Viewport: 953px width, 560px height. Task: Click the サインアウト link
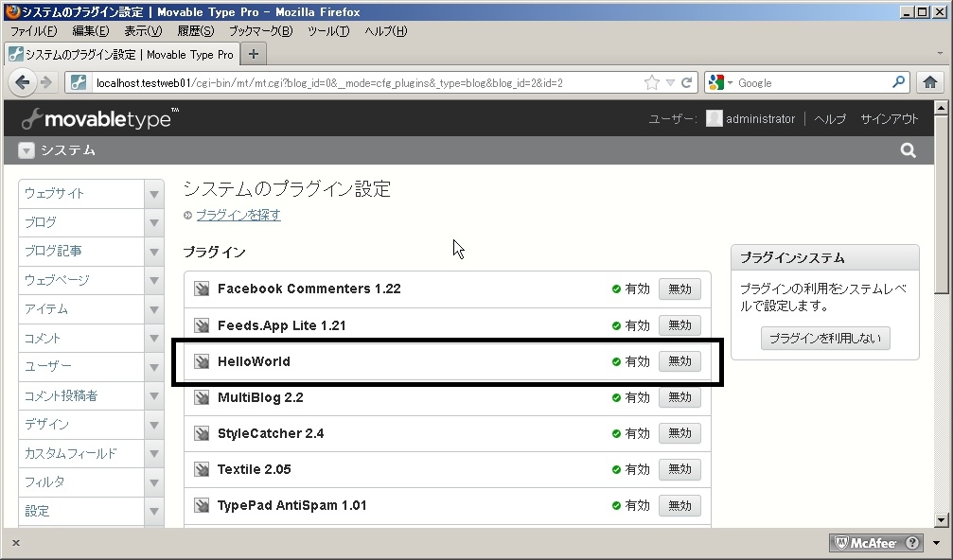pyautogui.click(x=890, y=119)
